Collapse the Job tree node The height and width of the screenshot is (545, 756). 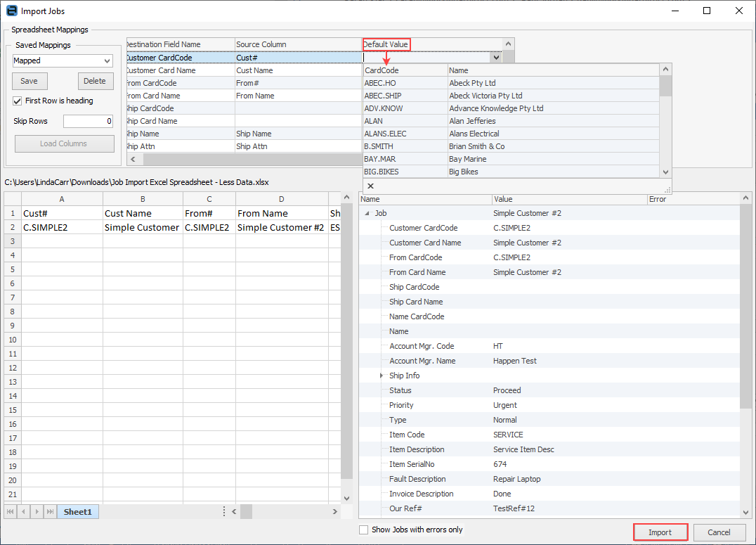(367, 213)
